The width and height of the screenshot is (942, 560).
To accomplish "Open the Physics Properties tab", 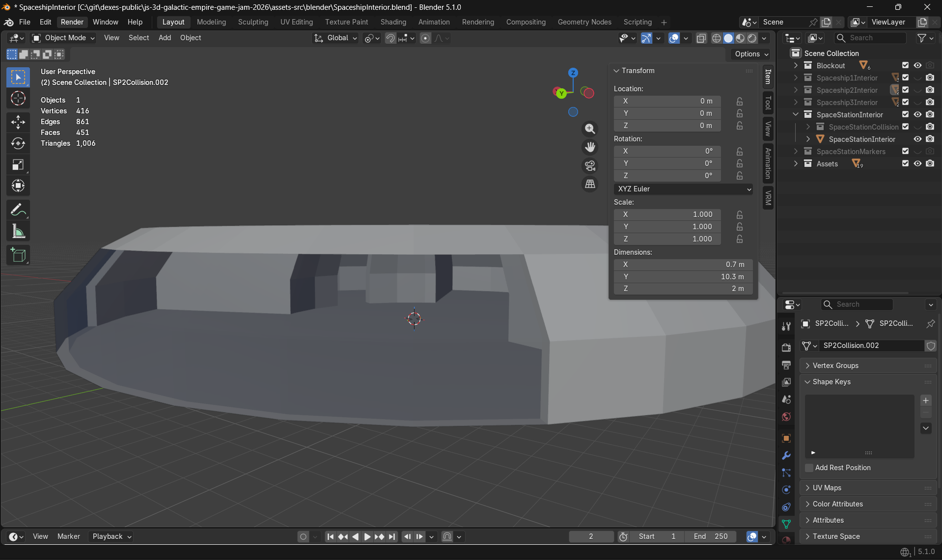I will point(786,490).
